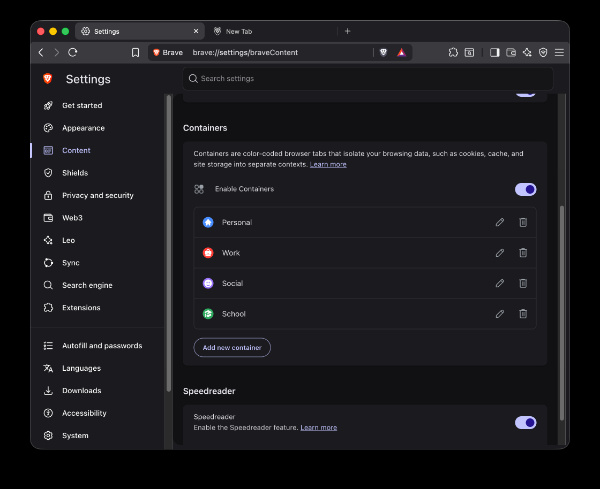Screen dimensions: 600x489
Task: Click the School container green icon
Action: [208, 314]
